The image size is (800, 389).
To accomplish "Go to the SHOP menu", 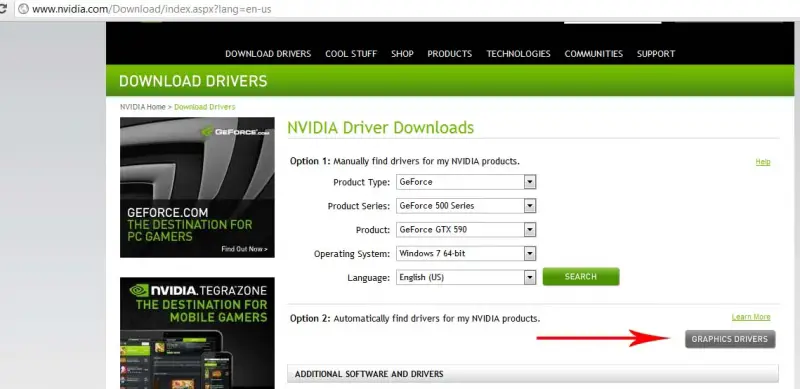I will point(402,54).
